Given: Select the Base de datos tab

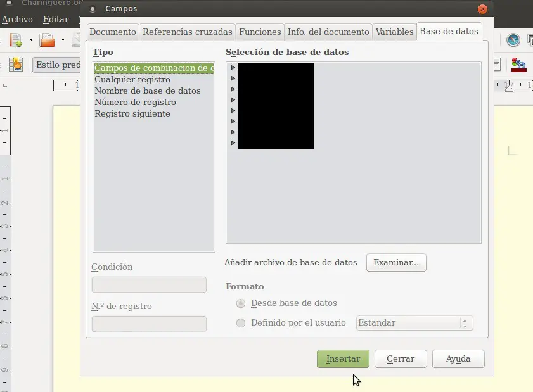Looking at the screenshot, I should pos(449,31).
